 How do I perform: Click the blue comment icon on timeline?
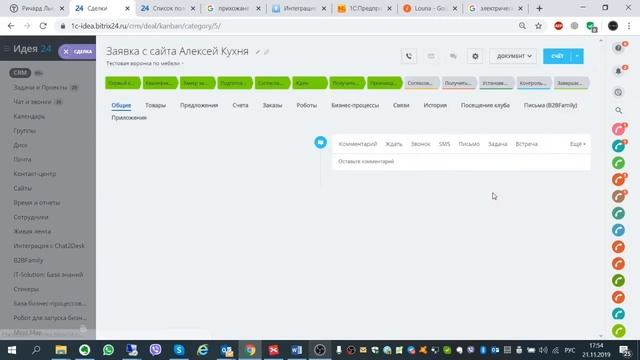click(x=320, y=142)
